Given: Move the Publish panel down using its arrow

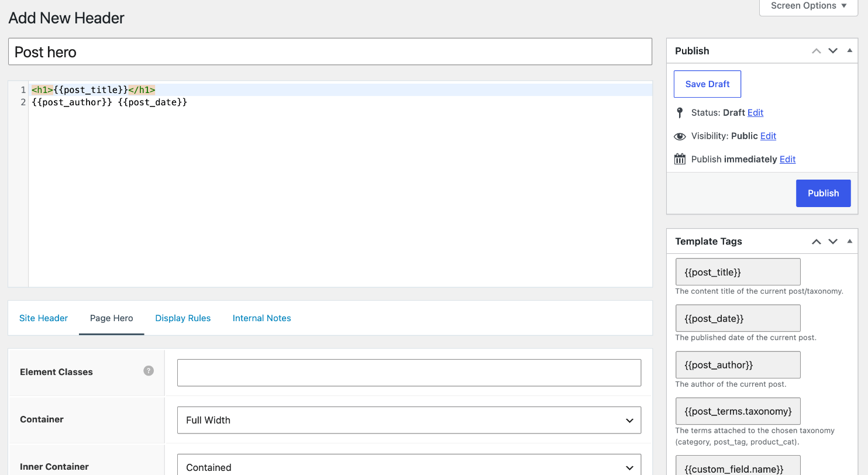Looking at the screenshot, I should coord(833,51).
